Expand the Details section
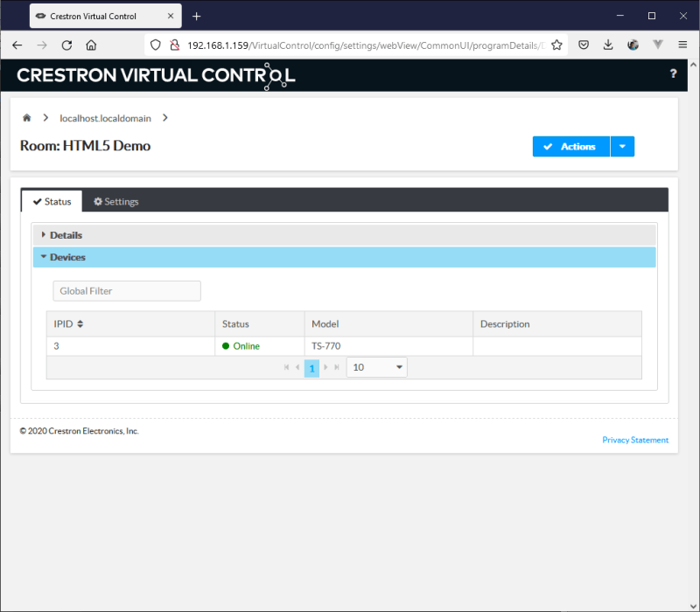This screenshot has width=700, height=612. [66, 235]
